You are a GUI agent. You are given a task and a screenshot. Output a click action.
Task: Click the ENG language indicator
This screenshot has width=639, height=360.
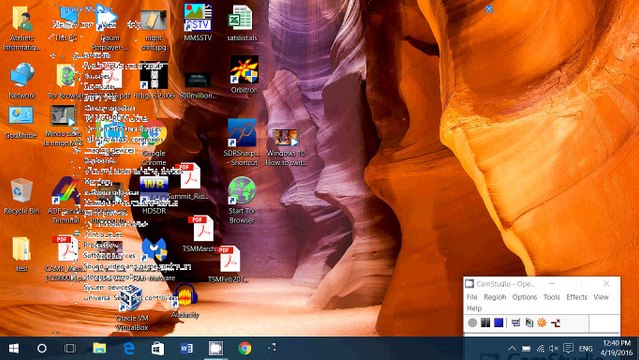click(586, 349)
